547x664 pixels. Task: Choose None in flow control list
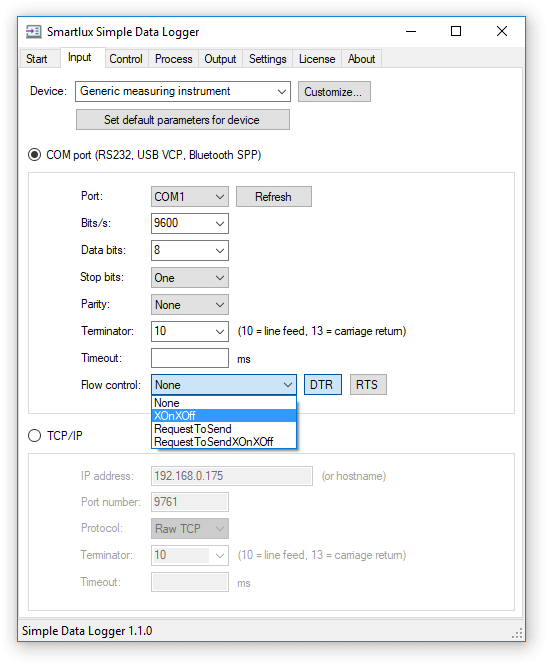tap(224, 403)
